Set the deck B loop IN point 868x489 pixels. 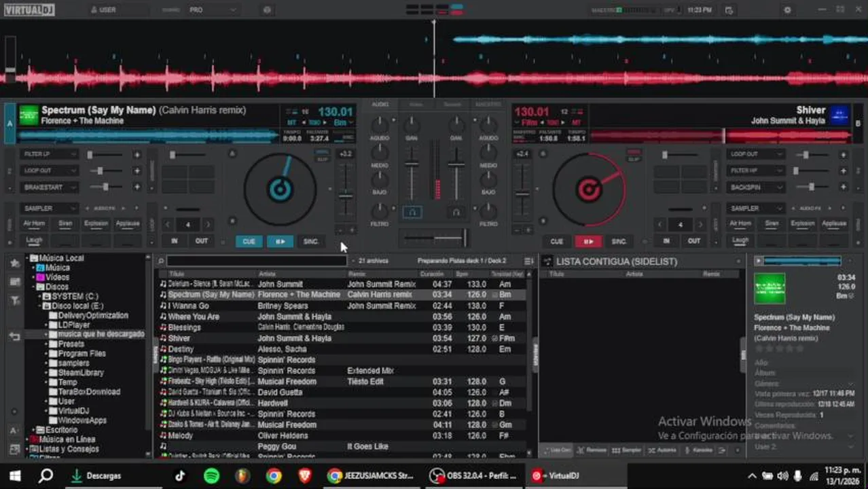coord(666,241)
